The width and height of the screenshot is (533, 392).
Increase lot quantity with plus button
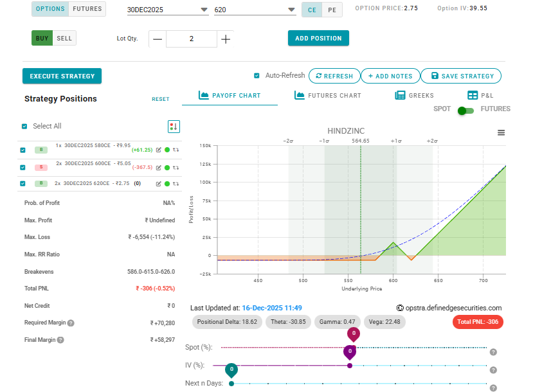tap(226, 39)
